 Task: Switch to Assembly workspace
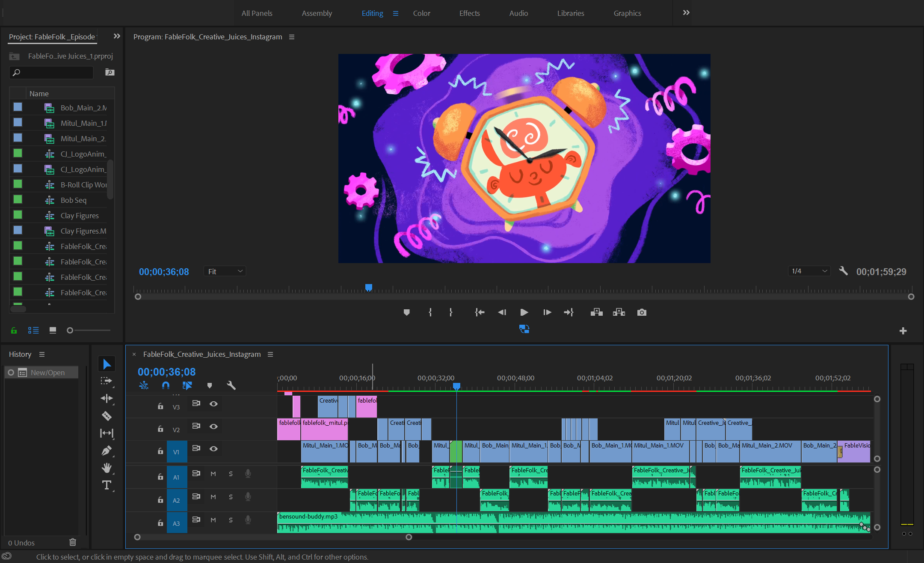tap(317, 13)
